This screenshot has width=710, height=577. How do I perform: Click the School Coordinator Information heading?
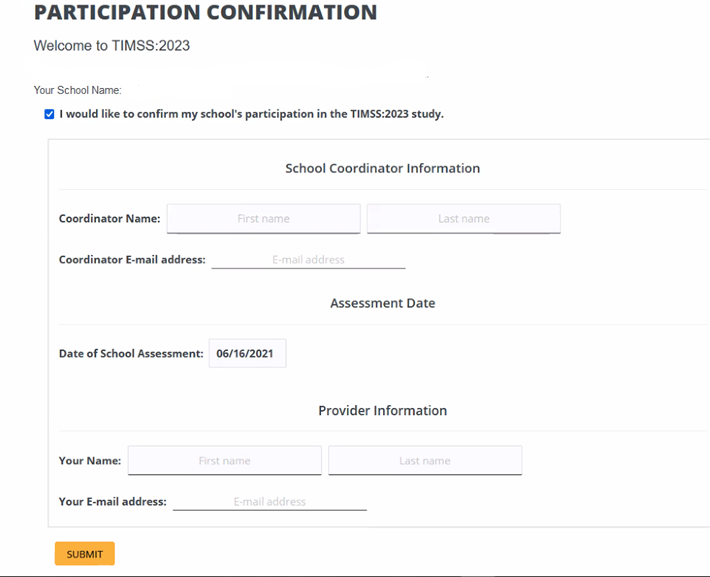tap(382, 168)
